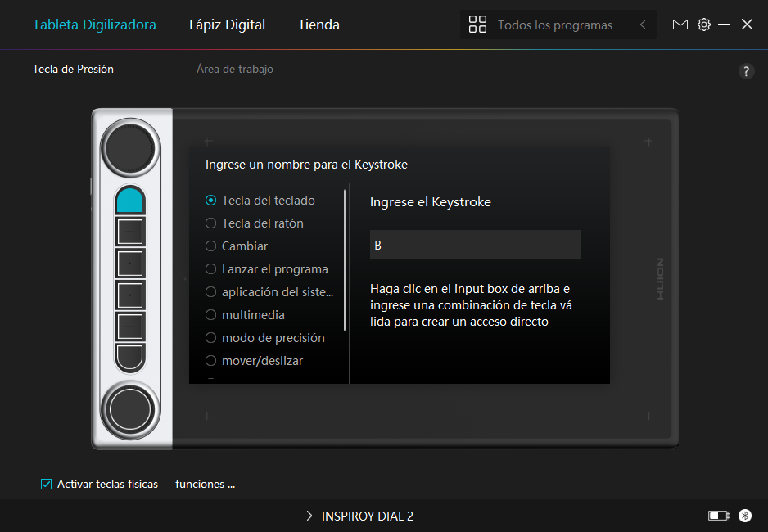This screenshot has height=532, width=768.
Task: Click the Keystroke input box
Action: tap(475, 245)
